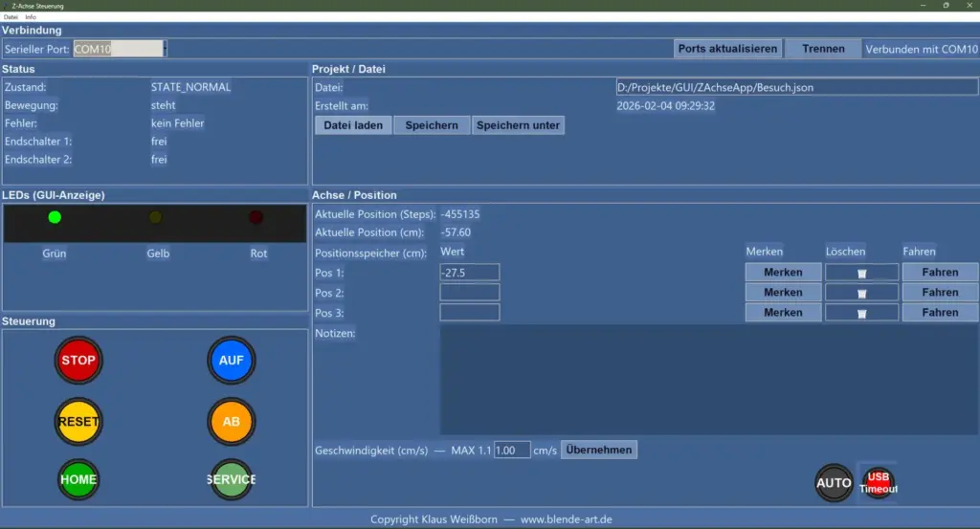This screenshot has width=980, height=529.
Task: Click the STATE_NORMAL status value
Action: tap(190, 87)
